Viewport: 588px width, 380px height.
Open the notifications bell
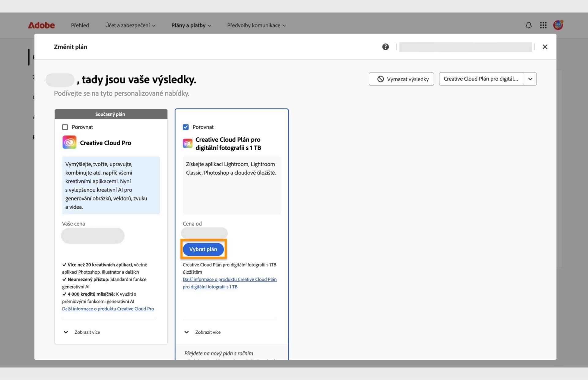tap(529, 25)
